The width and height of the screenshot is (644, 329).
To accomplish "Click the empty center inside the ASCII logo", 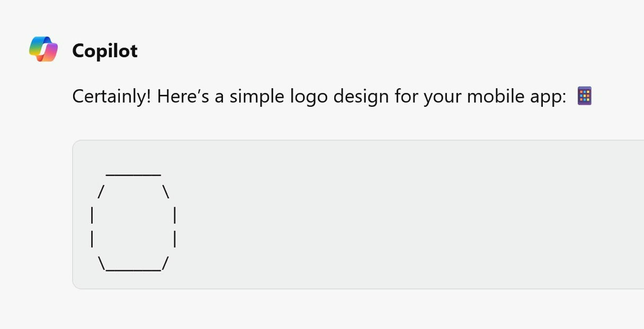I will pyautogui.click(x=133, y=227).
